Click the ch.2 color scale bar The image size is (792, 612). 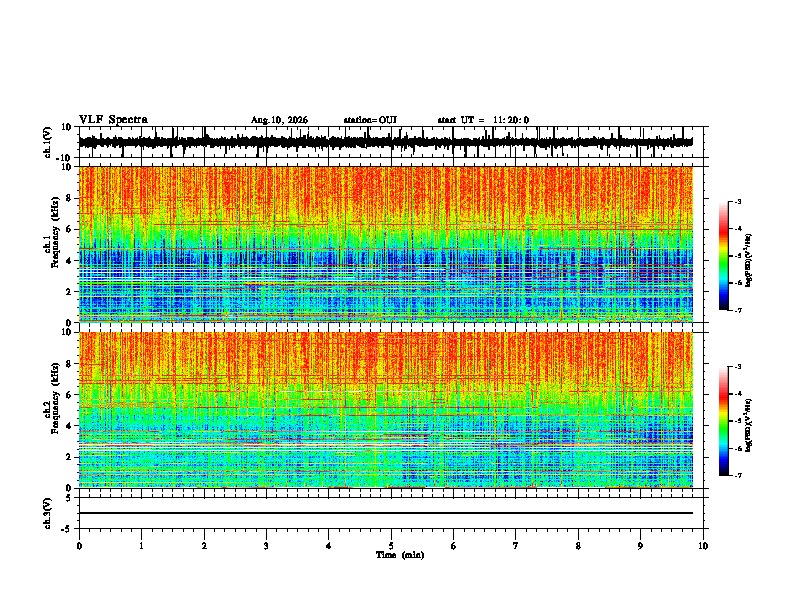[723, 421]
